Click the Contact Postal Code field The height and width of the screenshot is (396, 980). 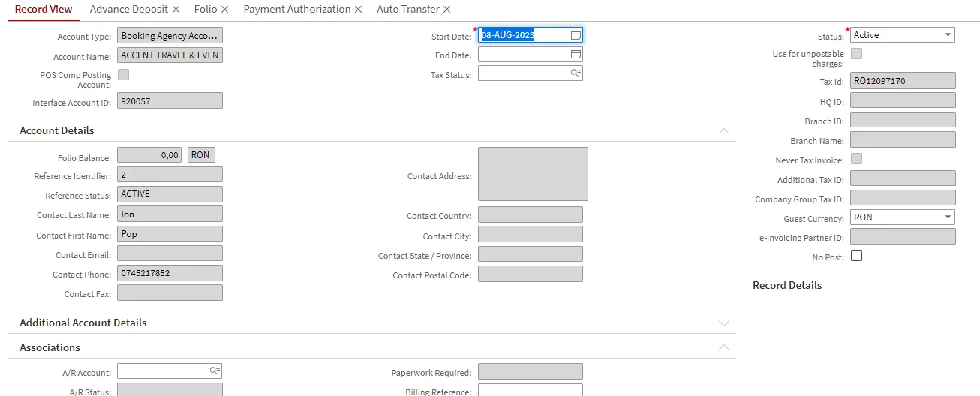click(x=531, y=274)
